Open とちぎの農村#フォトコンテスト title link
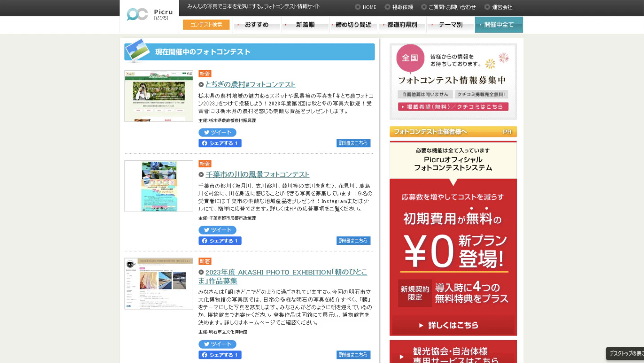Screen dimensions: 644x363 [x=250, y=84]
